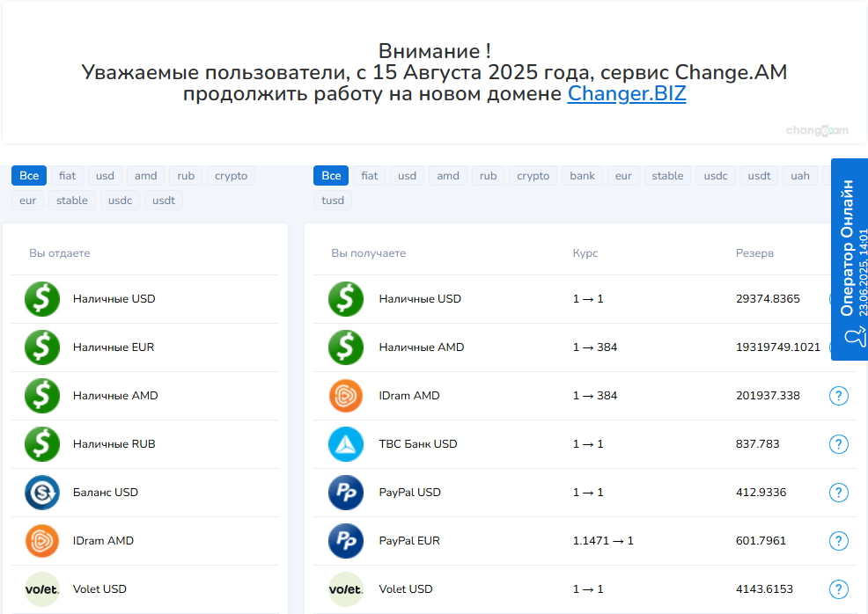Click the PayPal EUR logo icon
This screenshot has height=614, width=868.
pyautogui.click(x=346, y=541)
